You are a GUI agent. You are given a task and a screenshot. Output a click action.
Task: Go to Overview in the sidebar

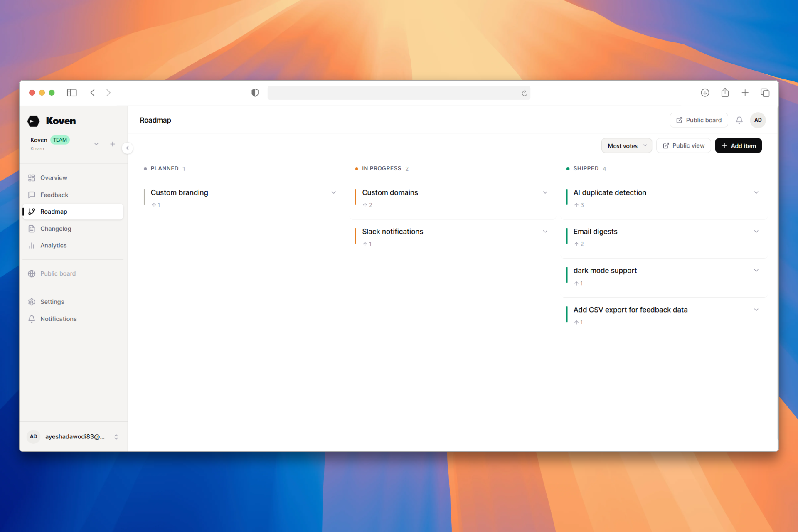pos(74,178)
